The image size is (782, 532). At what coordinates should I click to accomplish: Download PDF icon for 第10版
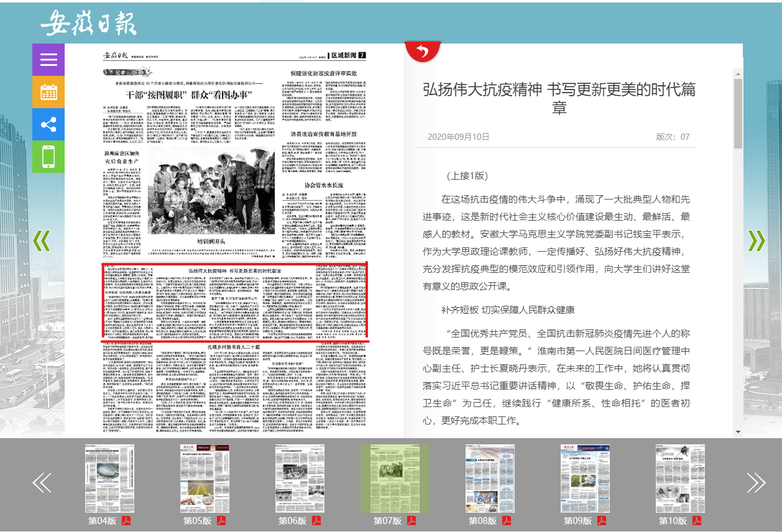[x=696, y=521]
